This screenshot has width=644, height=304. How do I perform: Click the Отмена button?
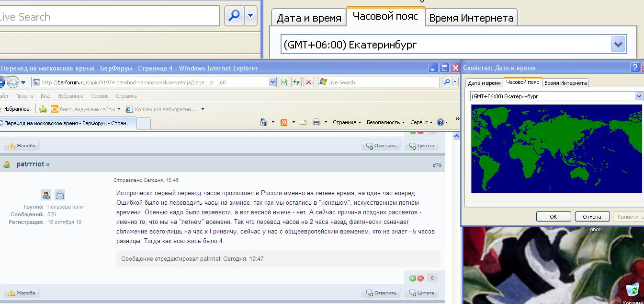click(592, 217)
